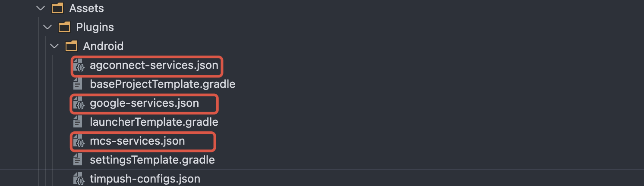The height and width of the screenshot is (186, 644).
Task: Click the google-services.json file icon
Action: [x=78, y=103]
